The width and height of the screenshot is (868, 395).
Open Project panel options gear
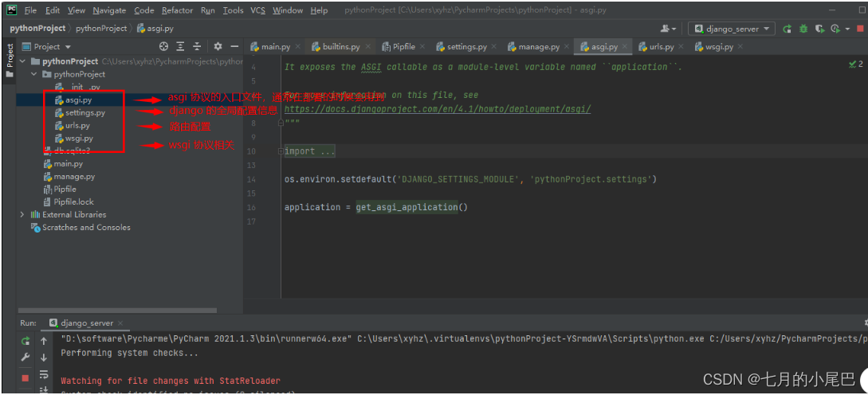pos(218,46)
